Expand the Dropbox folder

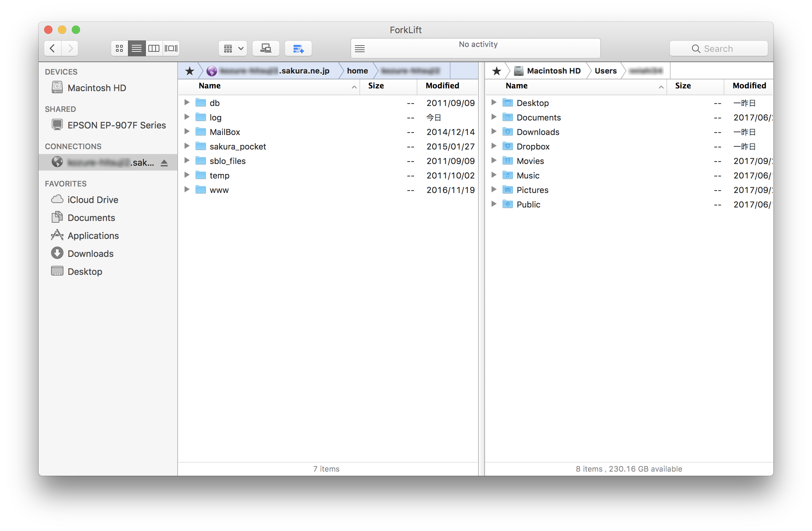tap(494, 146)
